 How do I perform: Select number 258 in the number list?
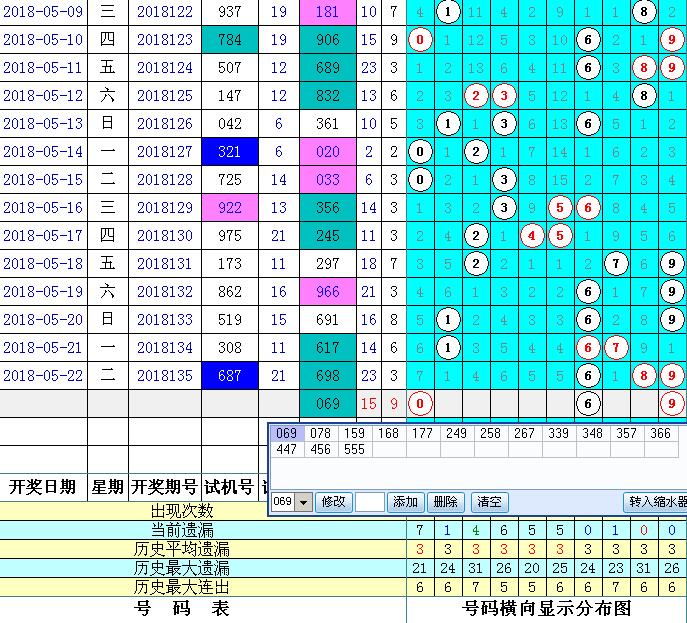tap(490, 433)
